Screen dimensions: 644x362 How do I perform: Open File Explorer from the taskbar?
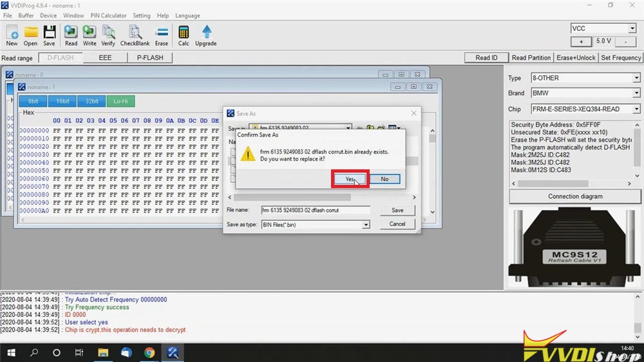(102, 352)
